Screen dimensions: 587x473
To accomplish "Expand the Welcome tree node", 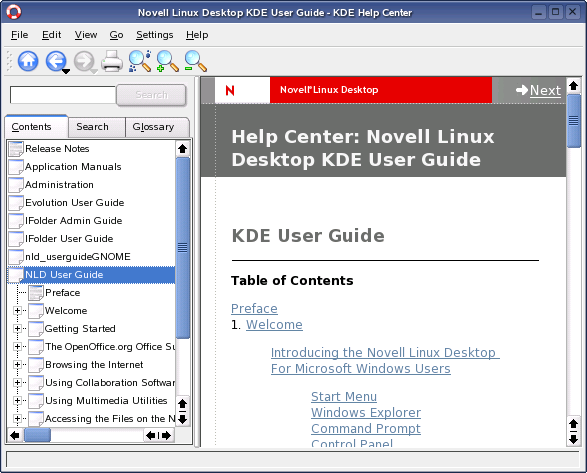I will click(17, 310).
